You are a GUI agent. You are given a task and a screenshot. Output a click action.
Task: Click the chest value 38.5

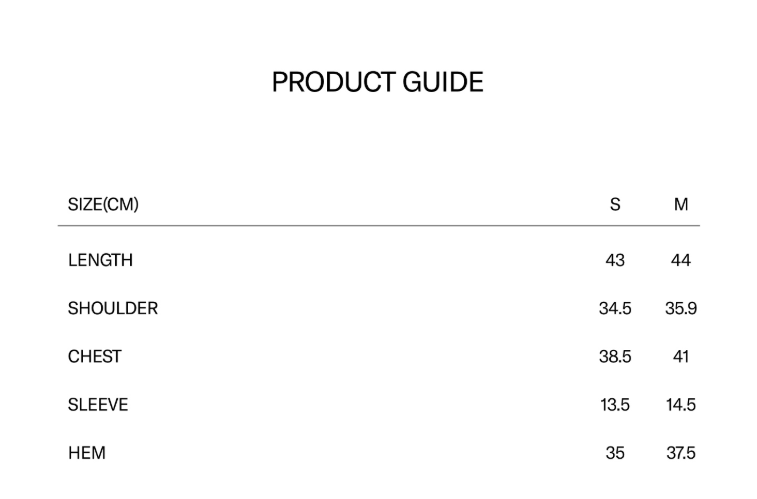(615, 357)
